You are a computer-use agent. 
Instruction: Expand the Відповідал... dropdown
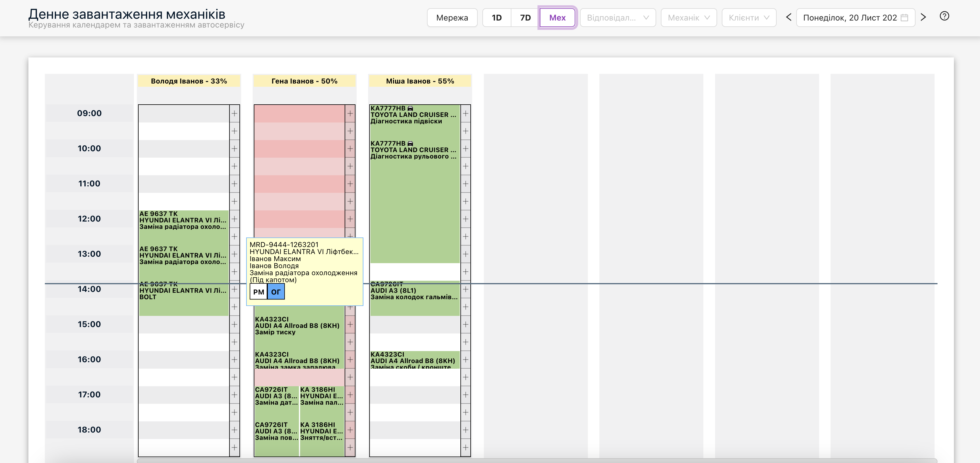(x=618, y=18)
